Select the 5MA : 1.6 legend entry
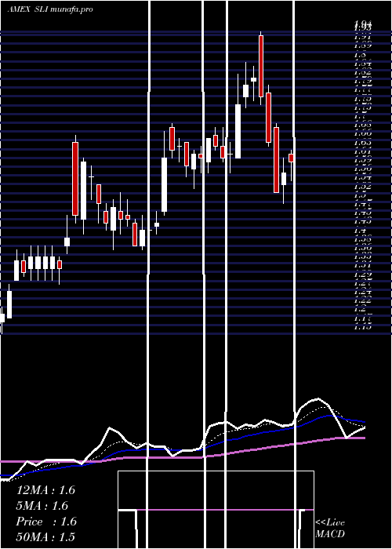The height and width of the screenshot is (549, 392). coord(42,506)
